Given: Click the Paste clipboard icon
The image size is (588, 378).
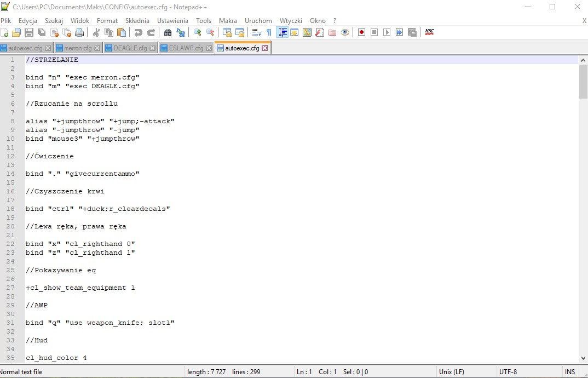Looking at the screenshot, I should tap(122, 33).
